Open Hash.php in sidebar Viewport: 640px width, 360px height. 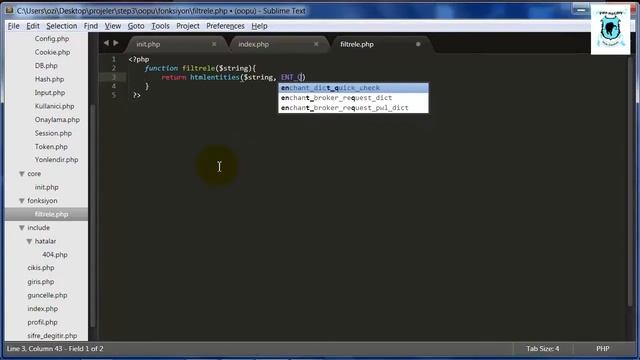click(49, 79)
